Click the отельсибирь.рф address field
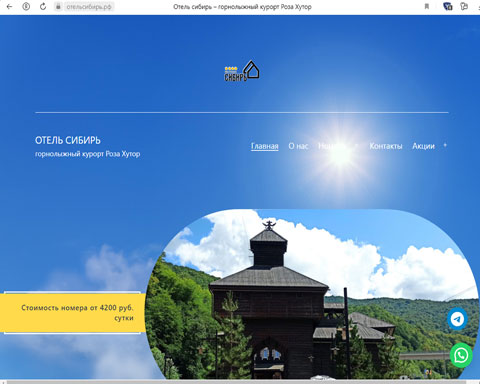This screenshot has width=480, height=384. [x=88, y=7]
